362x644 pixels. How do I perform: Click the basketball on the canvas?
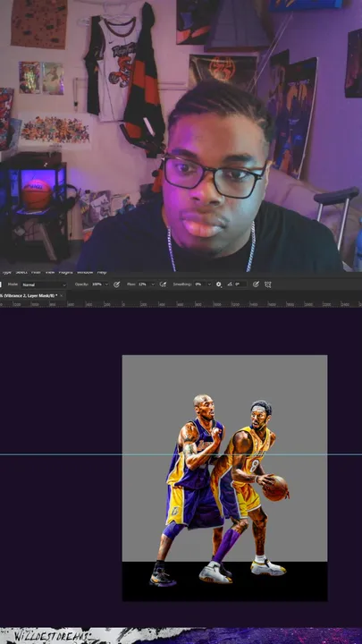275,488
